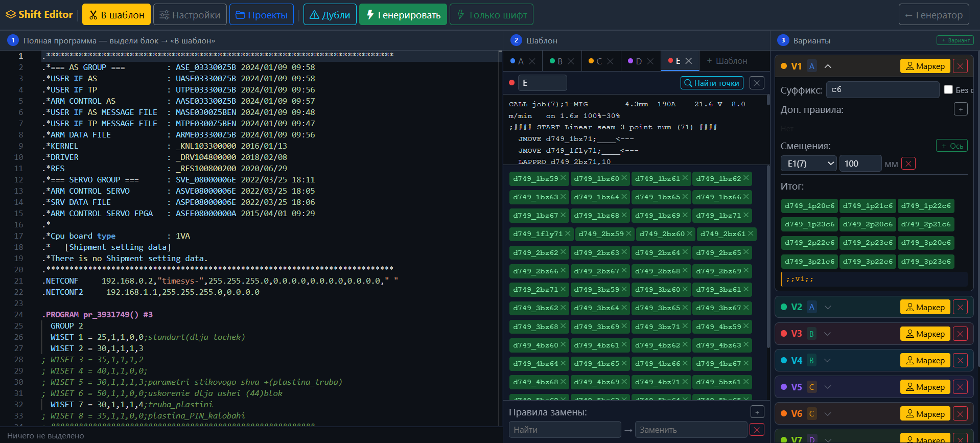Close template tab C
Screen dimensions: 980x443
[x=610, y=61]
